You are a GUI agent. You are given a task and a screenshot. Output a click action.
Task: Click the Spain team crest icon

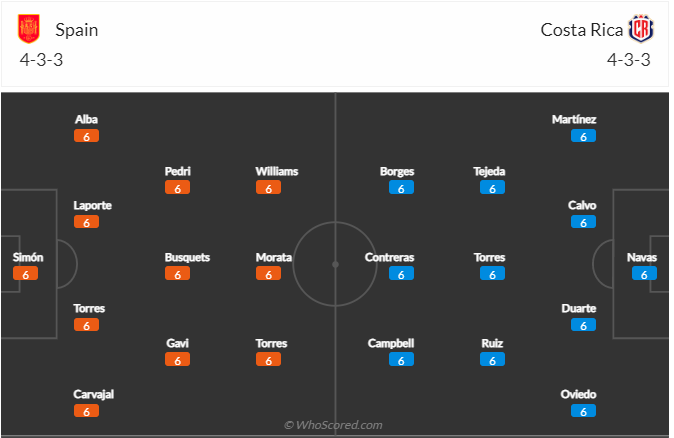pos(29,29)
